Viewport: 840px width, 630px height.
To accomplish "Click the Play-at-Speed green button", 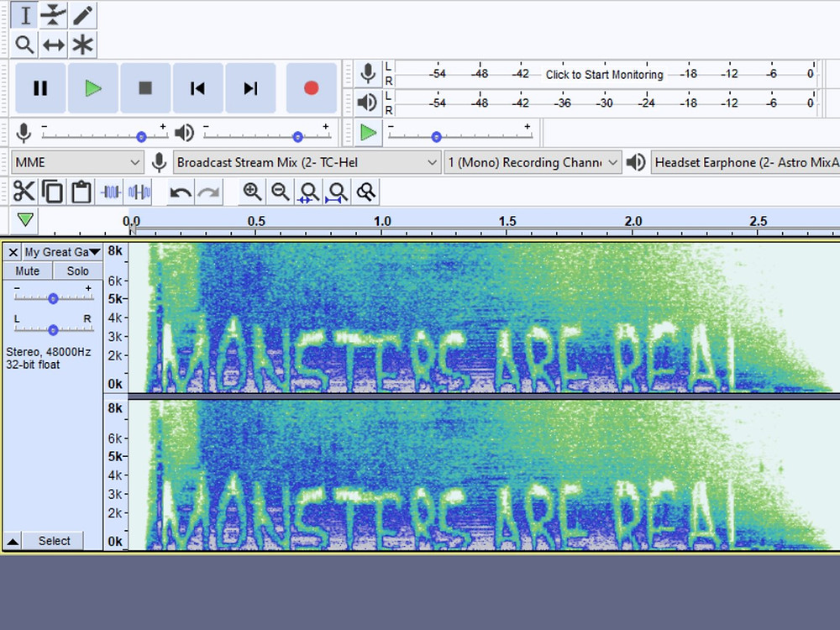I will tap(368, 133).
